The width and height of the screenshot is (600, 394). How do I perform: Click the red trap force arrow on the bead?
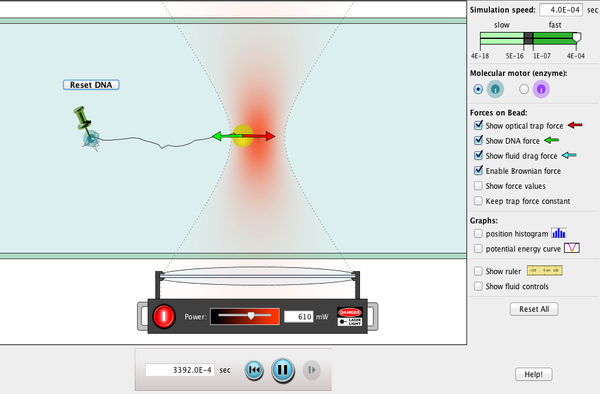coord(259,136)
